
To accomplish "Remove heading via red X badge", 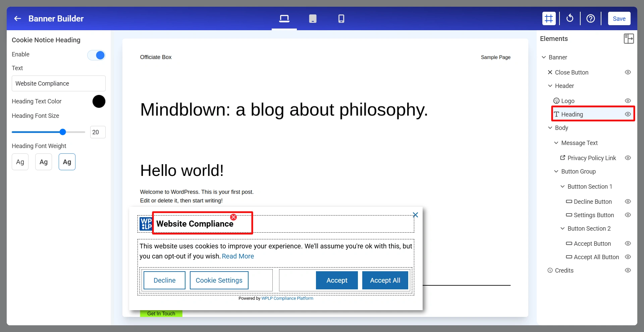I will tap(233, 217).
